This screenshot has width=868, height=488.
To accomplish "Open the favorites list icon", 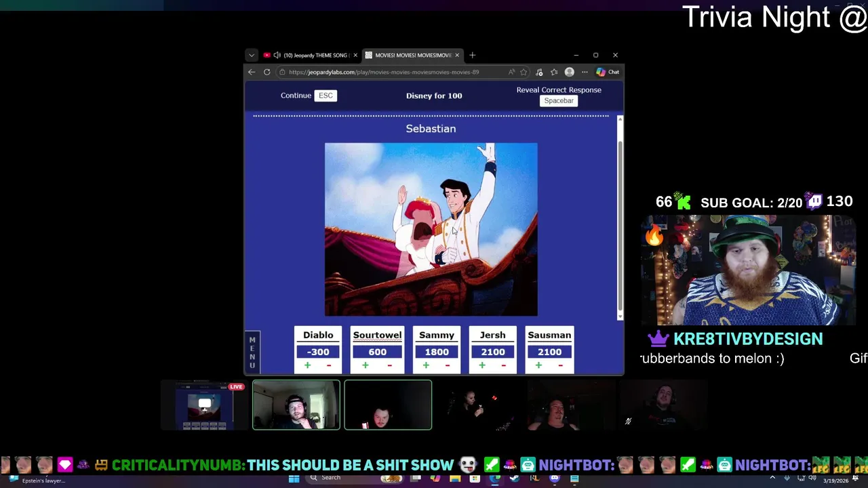I will point(554,72).
